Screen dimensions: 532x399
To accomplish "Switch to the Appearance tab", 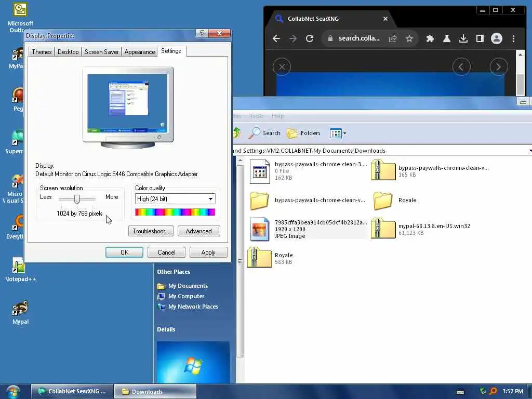I will [x=139, y=51].
